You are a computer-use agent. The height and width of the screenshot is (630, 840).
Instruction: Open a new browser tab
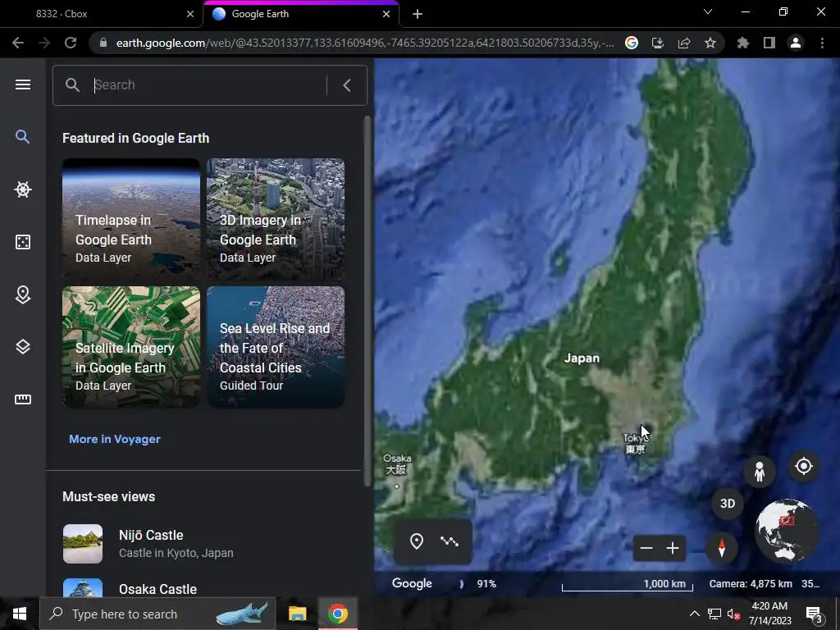pos(418,15)
